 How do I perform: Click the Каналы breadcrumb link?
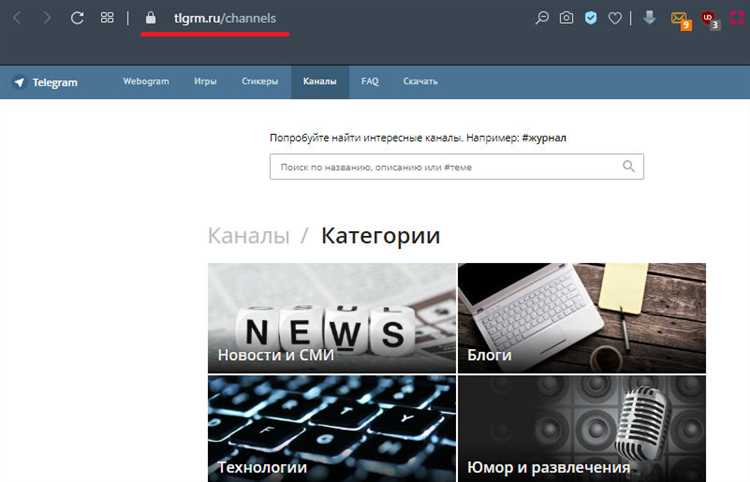pos(249,236)
